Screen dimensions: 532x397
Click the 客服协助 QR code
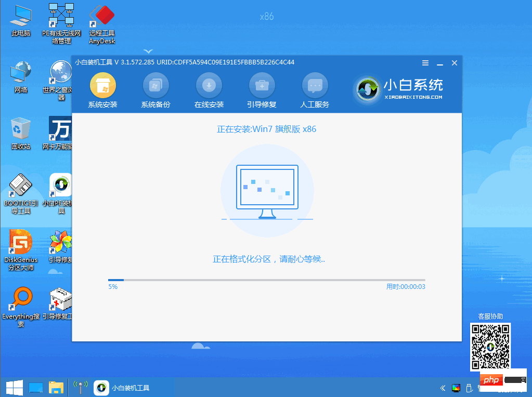[x=490, y=347]
